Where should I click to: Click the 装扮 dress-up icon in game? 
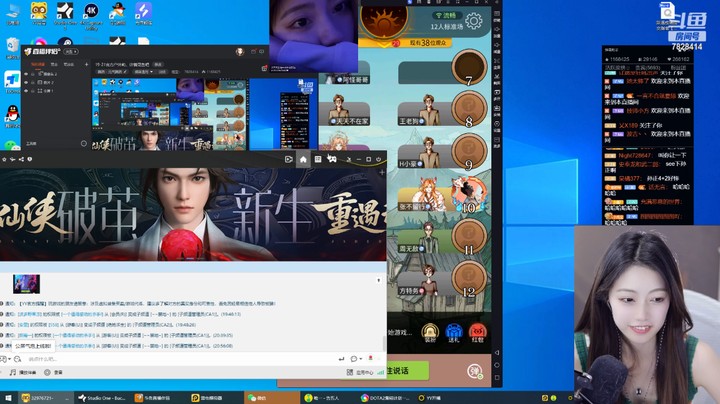(430, 333)
